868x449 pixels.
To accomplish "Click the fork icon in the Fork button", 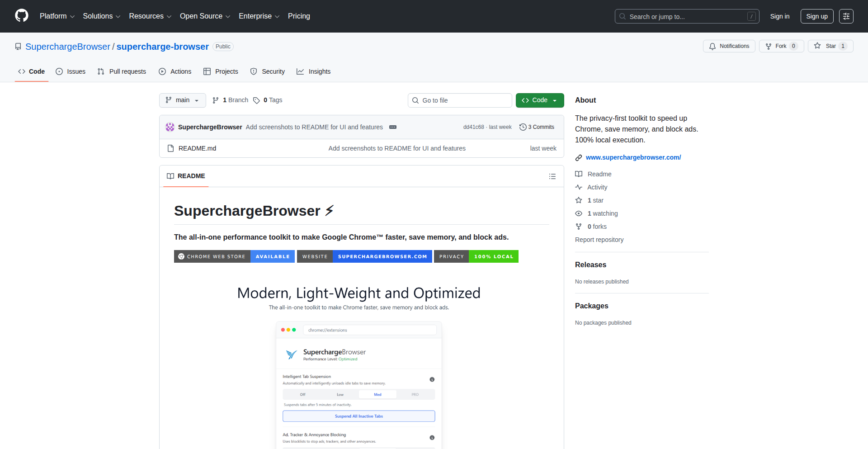I will click(769, 46).
